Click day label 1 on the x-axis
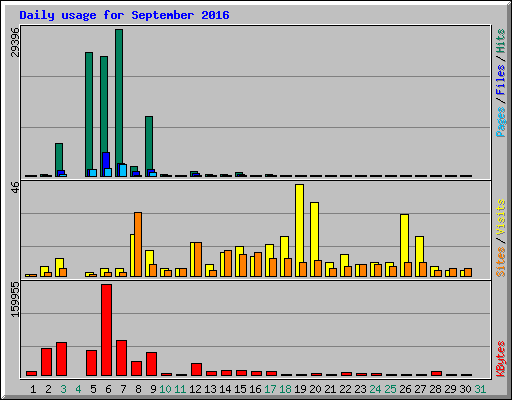The width and height of the screenshot is (512, 400). click(x=33, y=389)
